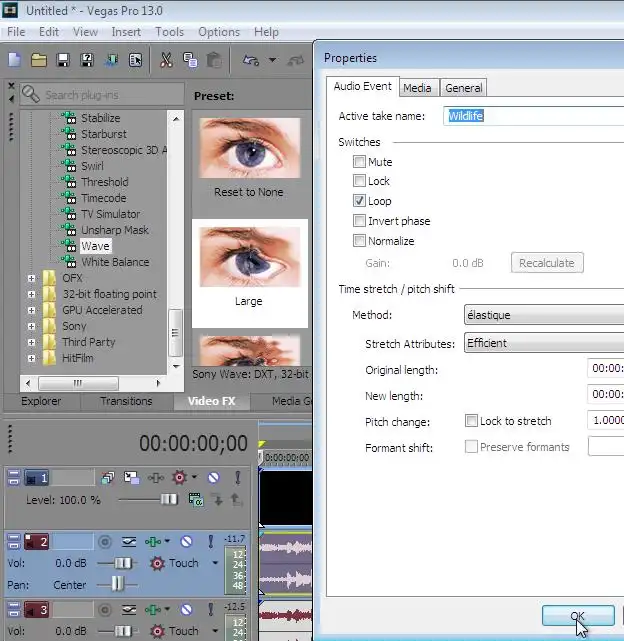Switch to the Transitions tab

(126, 401)
